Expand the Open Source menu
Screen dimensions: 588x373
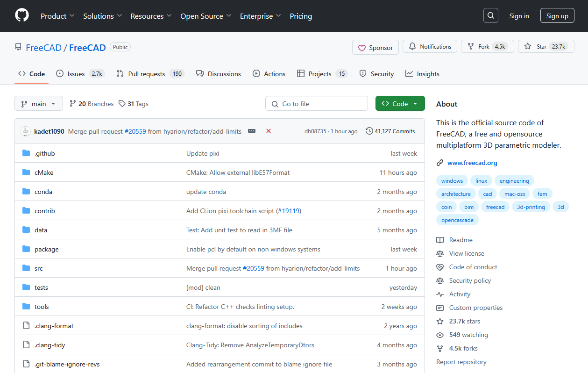(x=205, y=16)
